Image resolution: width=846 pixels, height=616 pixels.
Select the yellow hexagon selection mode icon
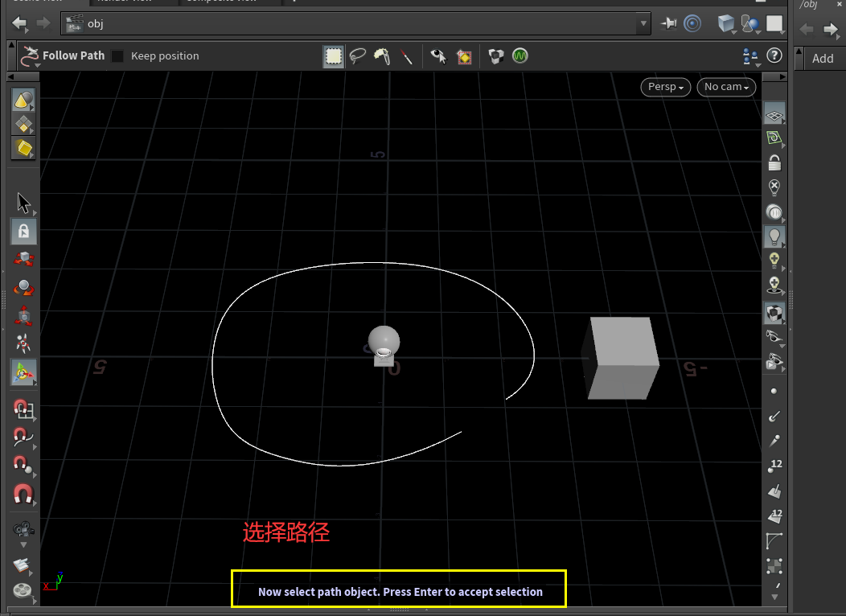pyautogui.click(x=23, y=148)
